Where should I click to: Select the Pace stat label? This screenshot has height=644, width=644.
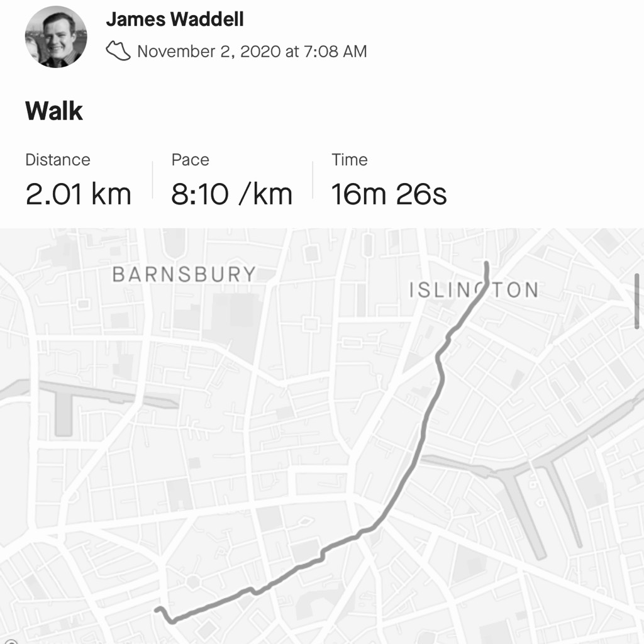190,160
